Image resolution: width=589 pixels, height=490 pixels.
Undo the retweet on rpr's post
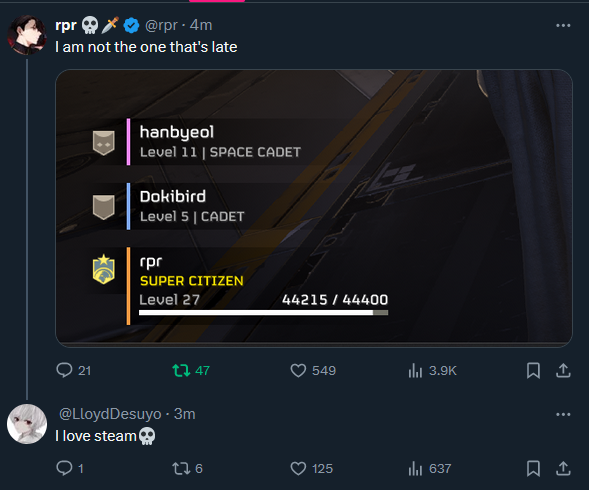(x=191, y=371)
